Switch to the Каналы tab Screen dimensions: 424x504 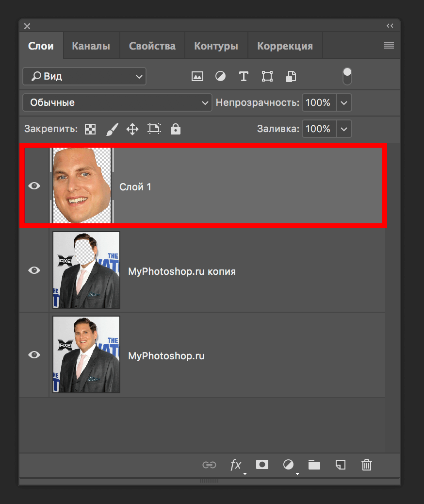91,46
